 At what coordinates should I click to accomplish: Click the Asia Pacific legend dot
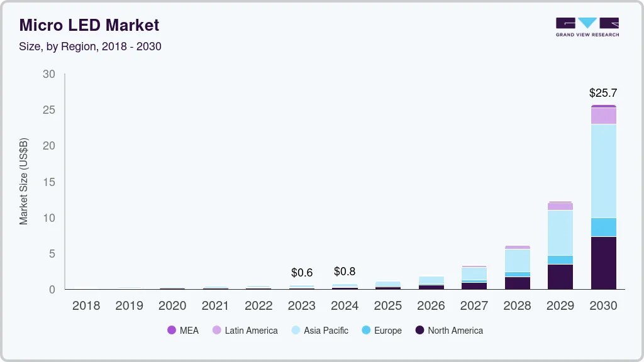(296, 330)
